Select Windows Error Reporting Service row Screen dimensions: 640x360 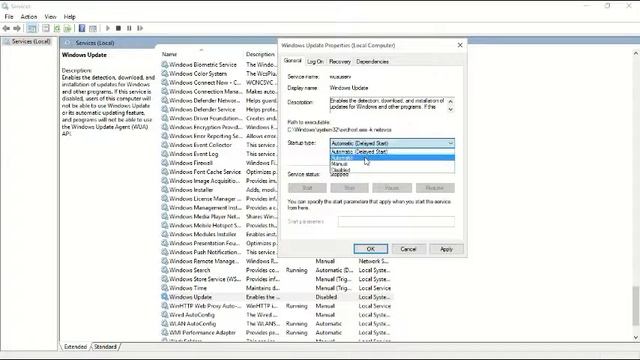[219, 136]
